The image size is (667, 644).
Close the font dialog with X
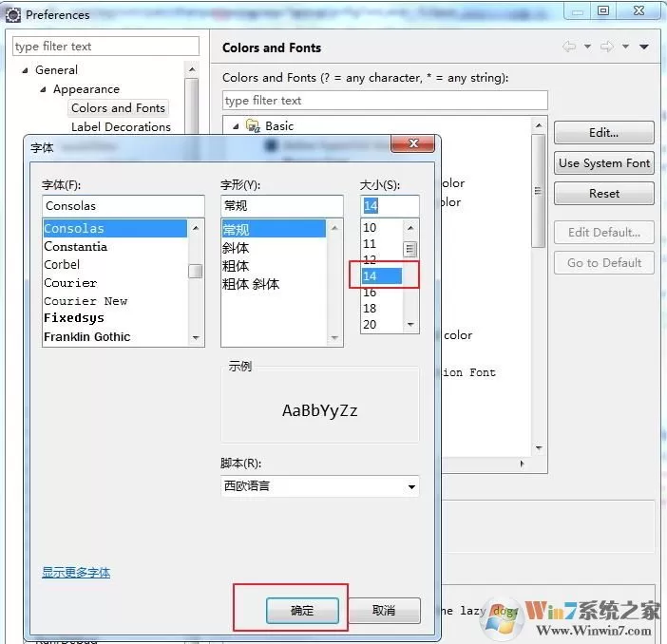pos(413,143)
